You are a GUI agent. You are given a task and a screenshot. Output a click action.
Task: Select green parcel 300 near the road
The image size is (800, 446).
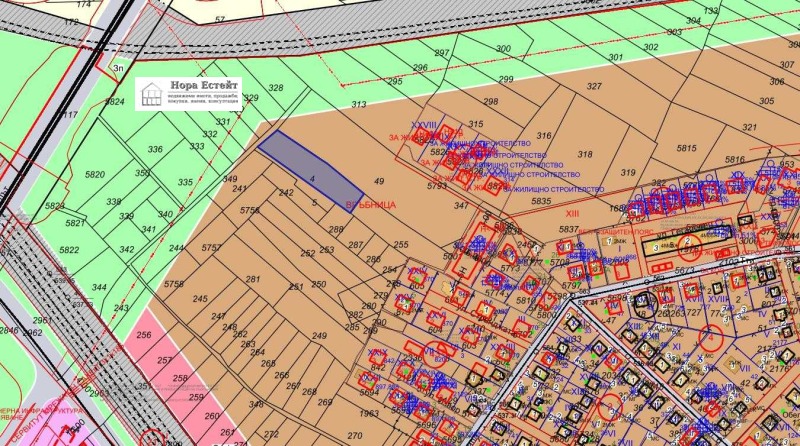coord(503,48)
